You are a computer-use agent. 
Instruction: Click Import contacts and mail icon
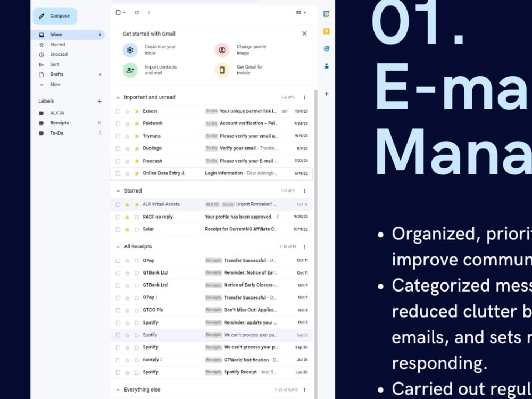click(130, 70)
